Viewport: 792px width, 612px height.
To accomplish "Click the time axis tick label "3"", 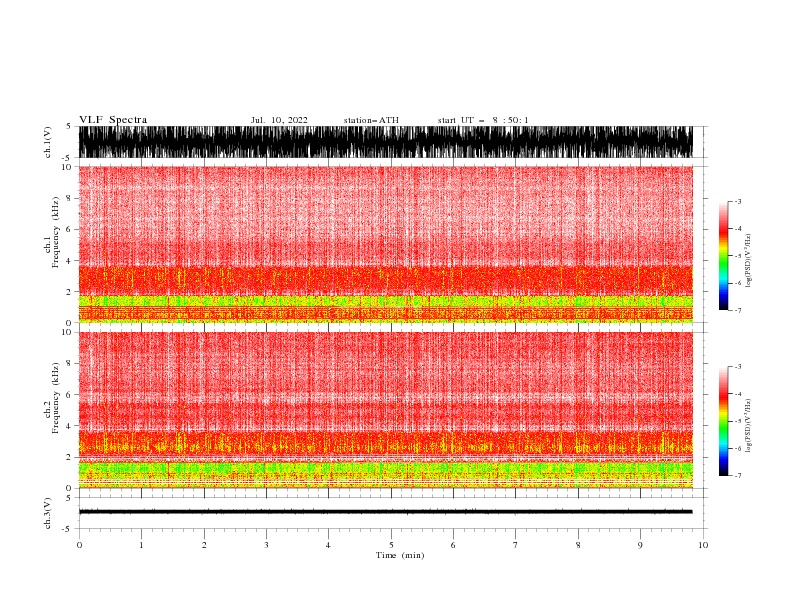I will click(266, 545).
